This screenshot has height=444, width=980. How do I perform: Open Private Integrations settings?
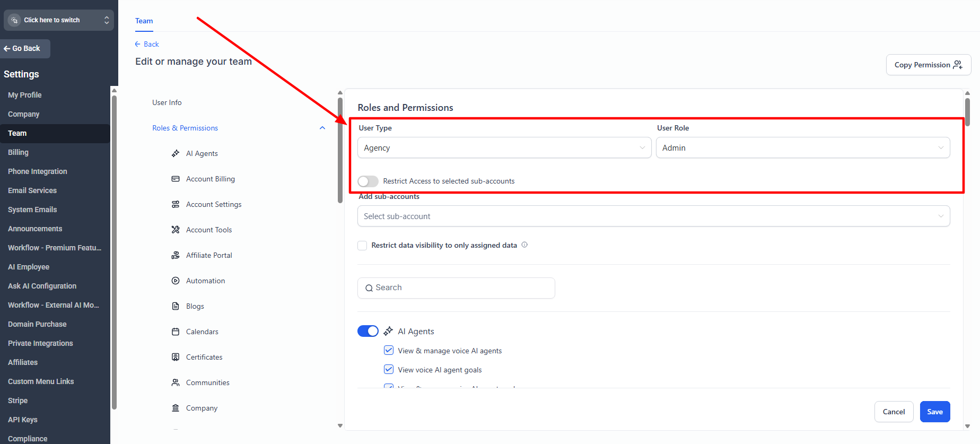tap(40, 343)
